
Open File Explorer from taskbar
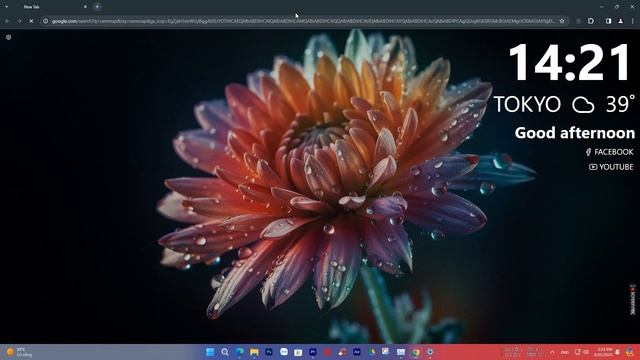(254, 352)
